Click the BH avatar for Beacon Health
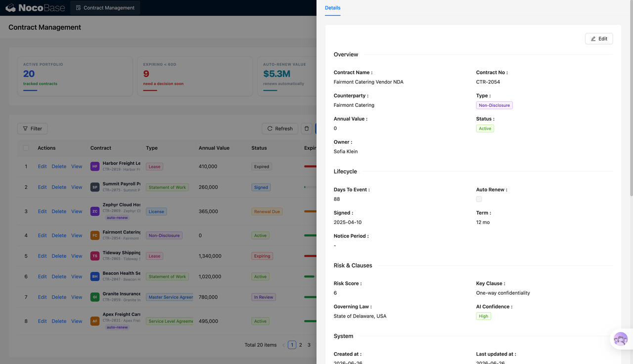The width and height of the screenshot is (633, 364). 95,276
